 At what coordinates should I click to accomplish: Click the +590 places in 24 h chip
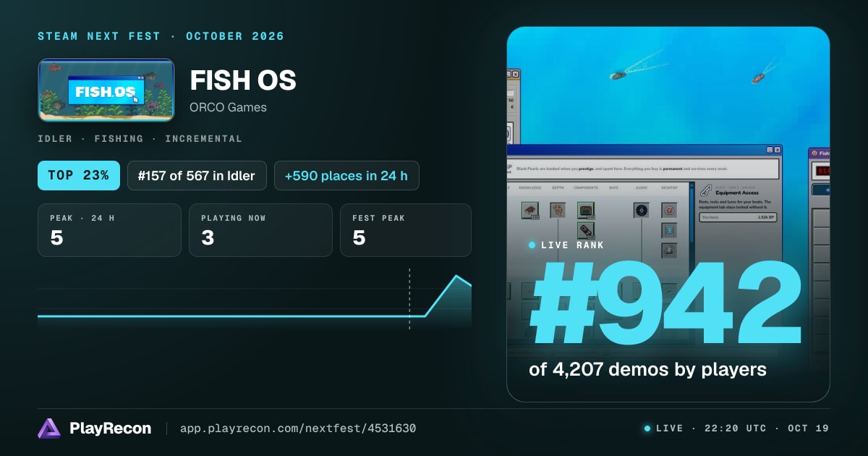[346, 175]
